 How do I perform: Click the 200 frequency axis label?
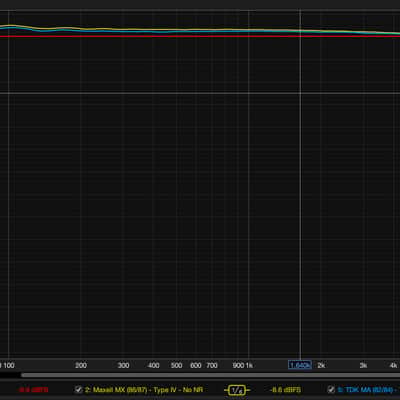point(81,365)
